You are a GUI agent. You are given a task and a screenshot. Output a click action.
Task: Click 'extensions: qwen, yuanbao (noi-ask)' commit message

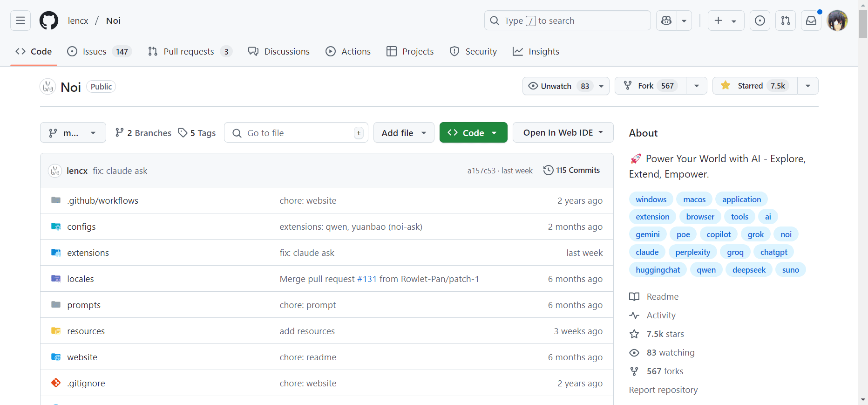pyautogui.click(x=351, y=227)
